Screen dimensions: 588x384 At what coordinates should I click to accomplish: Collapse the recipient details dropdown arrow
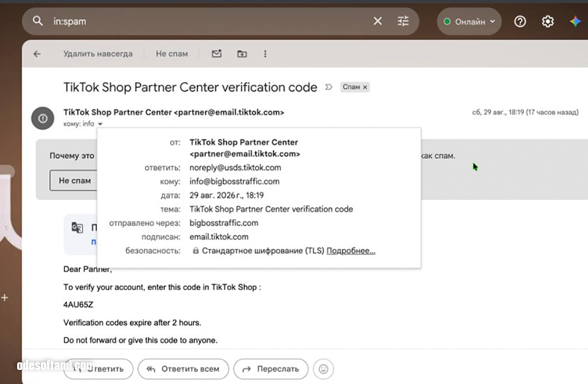[100, 124]
